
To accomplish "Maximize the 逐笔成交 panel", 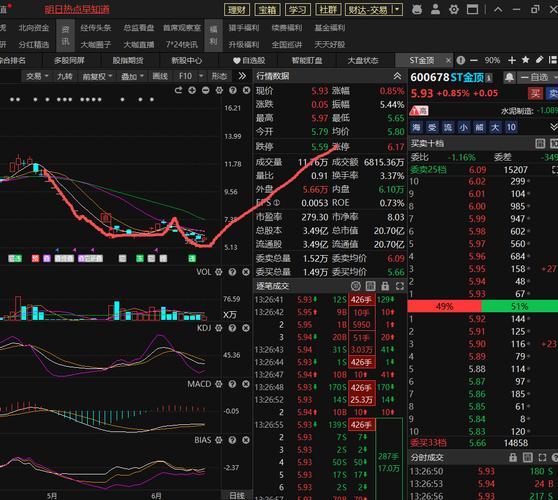I will point(400,286).
